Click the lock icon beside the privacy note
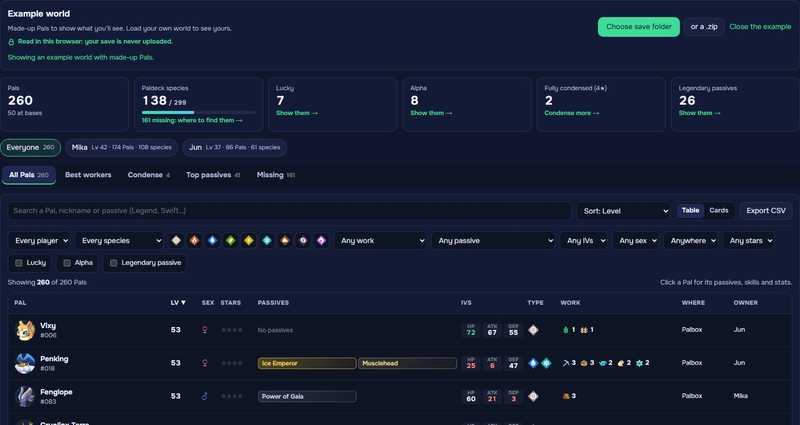This screenshot has height=425, width=800. (x=11, y=42)
